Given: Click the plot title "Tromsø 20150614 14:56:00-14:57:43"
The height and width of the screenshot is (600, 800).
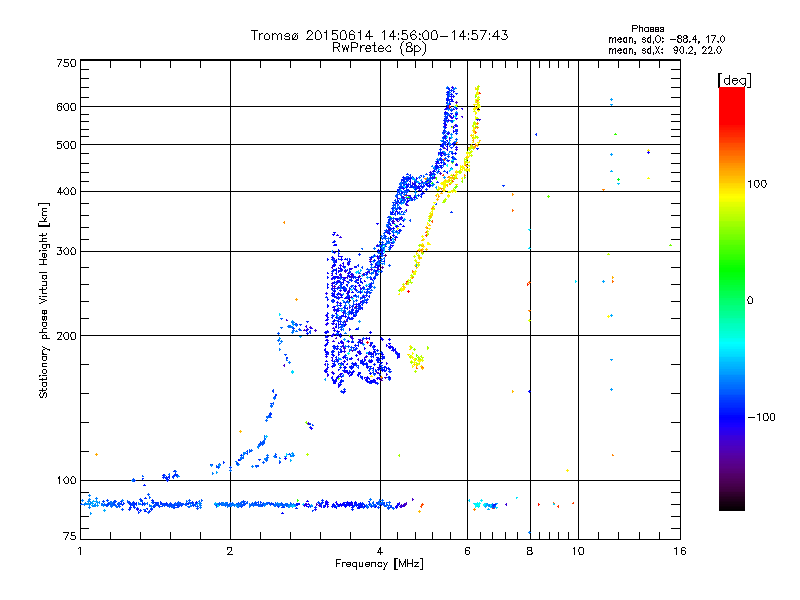Looking at the screenshot, I should click(379, 35).
